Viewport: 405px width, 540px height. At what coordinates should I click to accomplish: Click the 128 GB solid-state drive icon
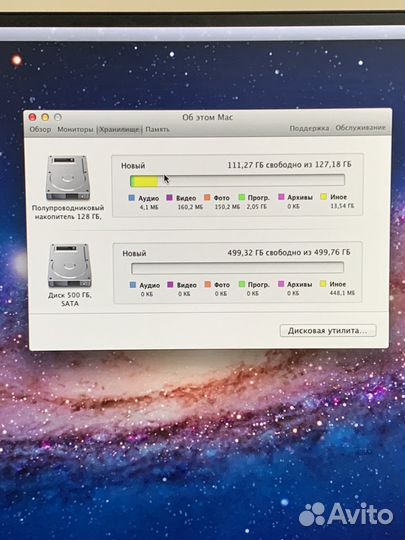pos(68,178)
